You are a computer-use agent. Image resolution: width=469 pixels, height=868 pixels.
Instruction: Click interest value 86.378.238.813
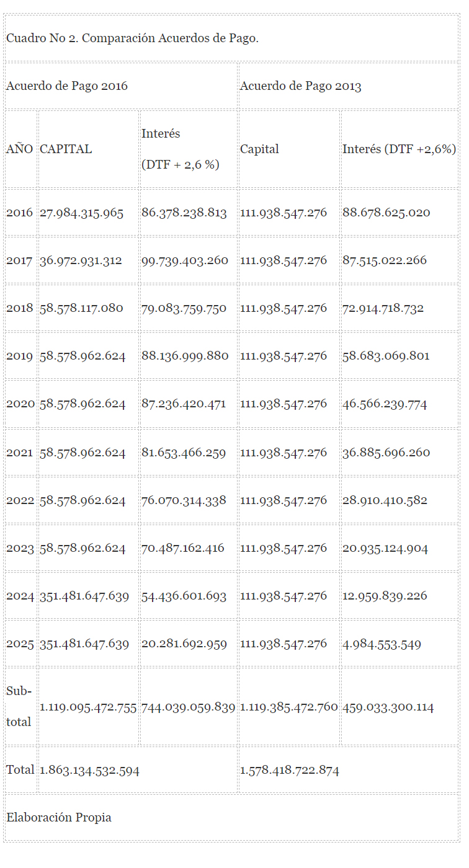pos(184,213)
